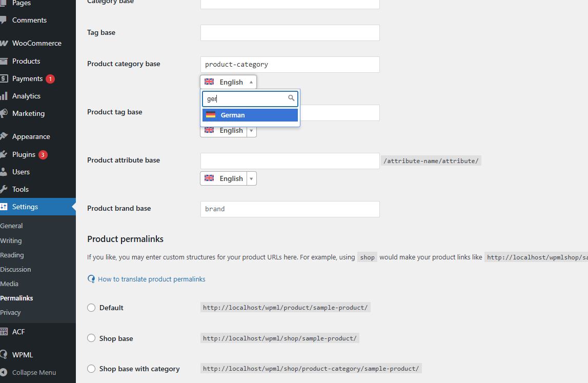Image resolution: width=588 pixels, height=383 pixels.
Task: Click the Marketing megaphone icon
Action: pos(4,113)
